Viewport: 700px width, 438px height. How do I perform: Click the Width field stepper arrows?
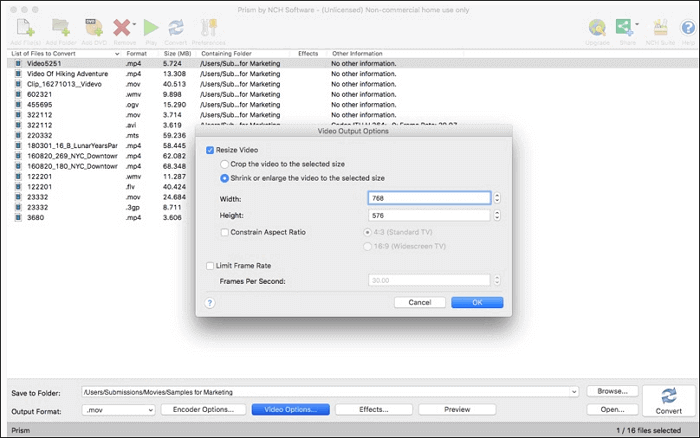(x=497, y=198)
